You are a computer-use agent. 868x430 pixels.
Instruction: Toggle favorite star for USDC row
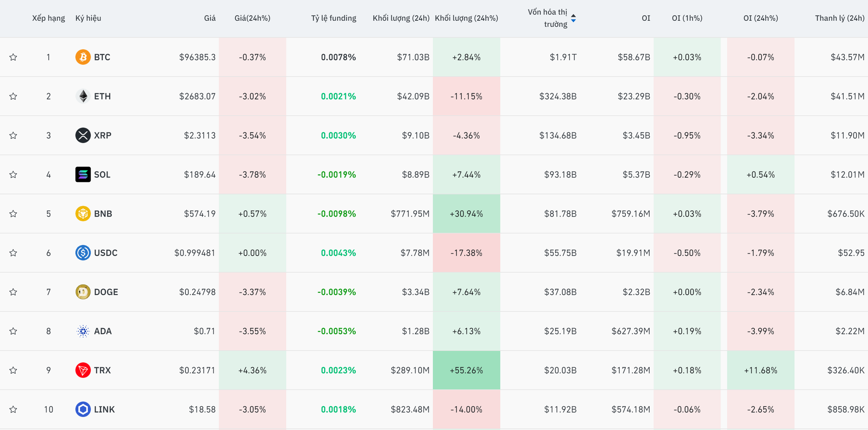(x=13, y=253)
